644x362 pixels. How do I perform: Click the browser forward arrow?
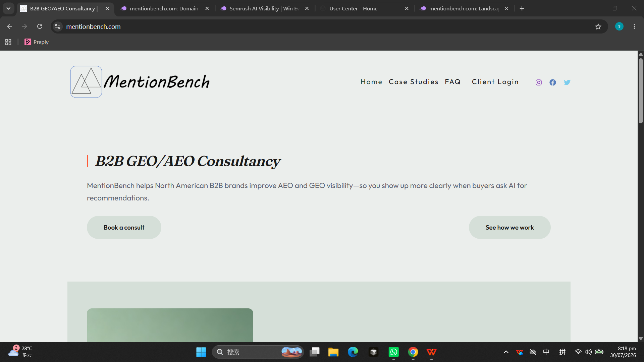24,26
